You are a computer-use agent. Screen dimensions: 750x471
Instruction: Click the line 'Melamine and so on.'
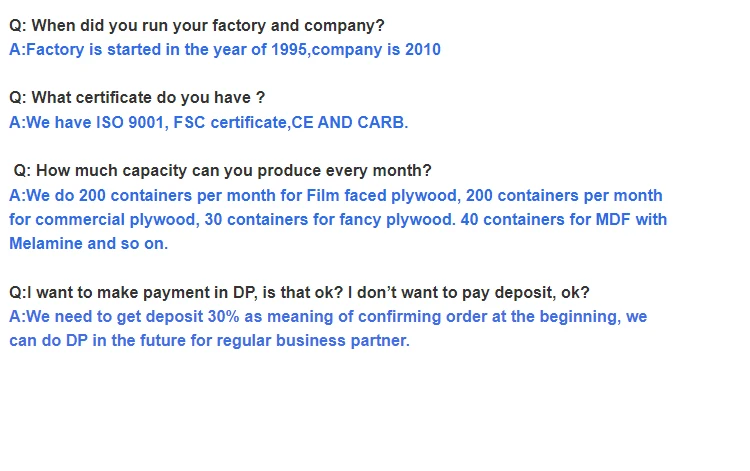[x=89, y=243]
